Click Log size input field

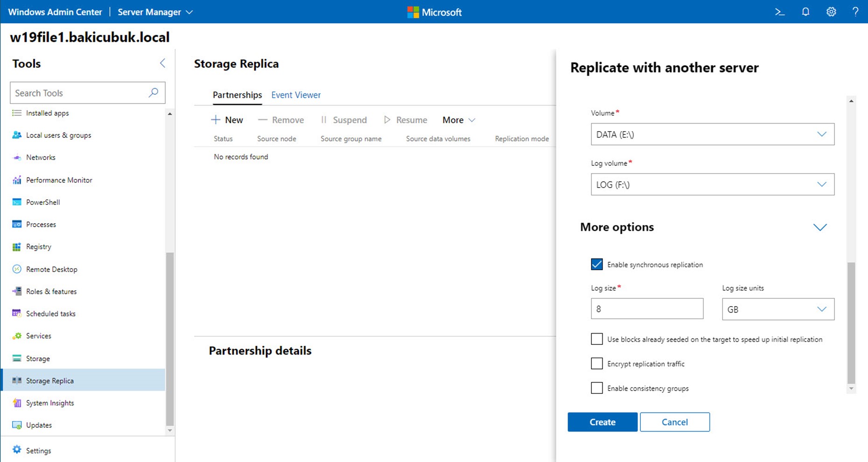647,309
